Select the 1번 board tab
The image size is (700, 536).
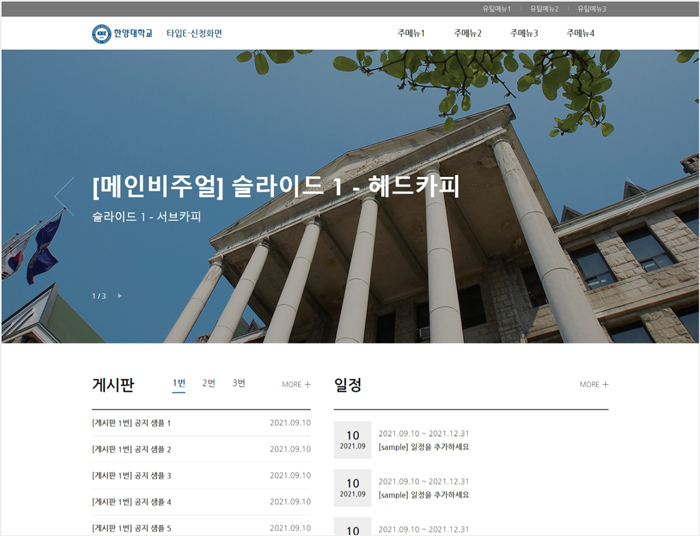pyautogui.click(x=179, y=383)
